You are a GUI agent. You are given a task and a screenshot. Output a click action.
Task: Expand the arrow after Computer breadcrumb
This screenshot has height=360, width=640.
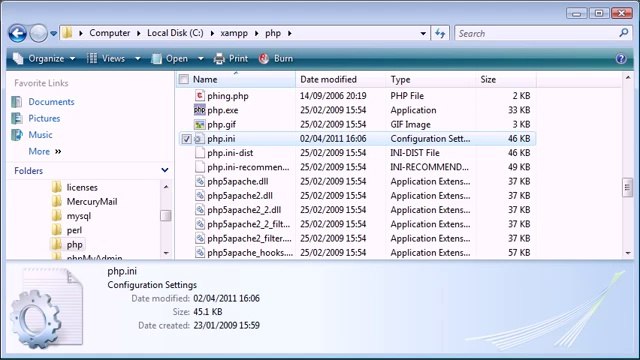(138, 33)
